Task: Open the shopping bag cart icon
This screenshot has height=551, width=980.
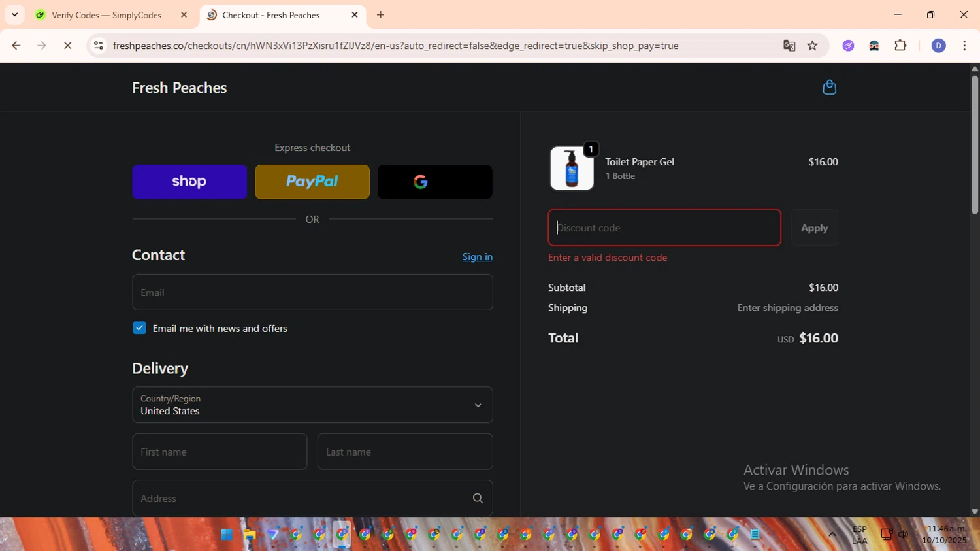Action: click(x=829, y=88)
